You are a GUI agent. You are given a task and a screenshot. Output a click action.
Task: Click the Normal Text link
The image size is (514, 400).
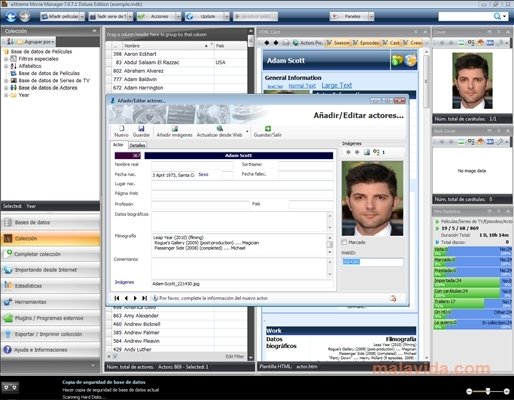302,86
